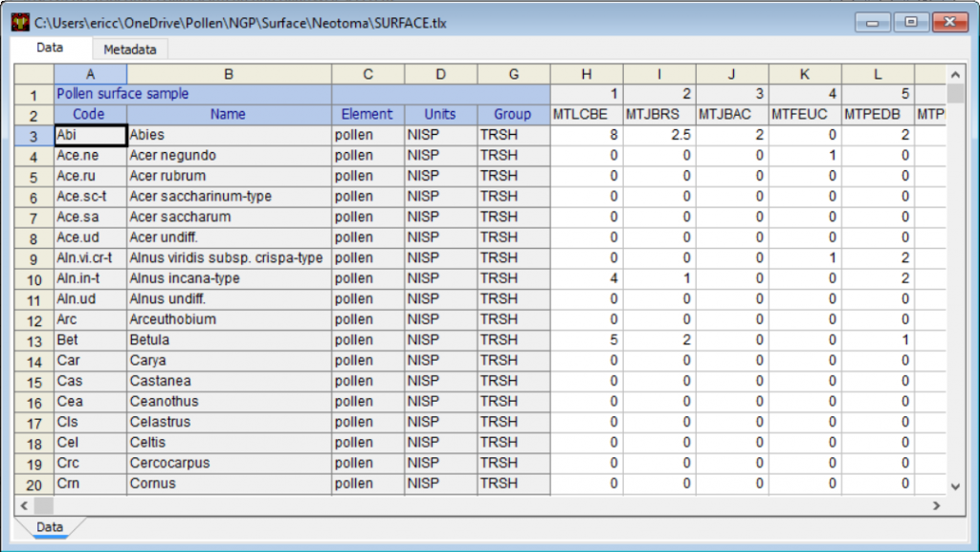Select column H header

(587, 75)
